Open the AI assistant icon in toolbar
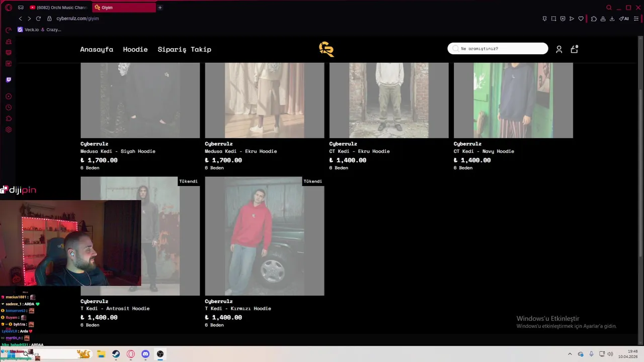This screenshot has height=362, width=644. tap(624, 19)
